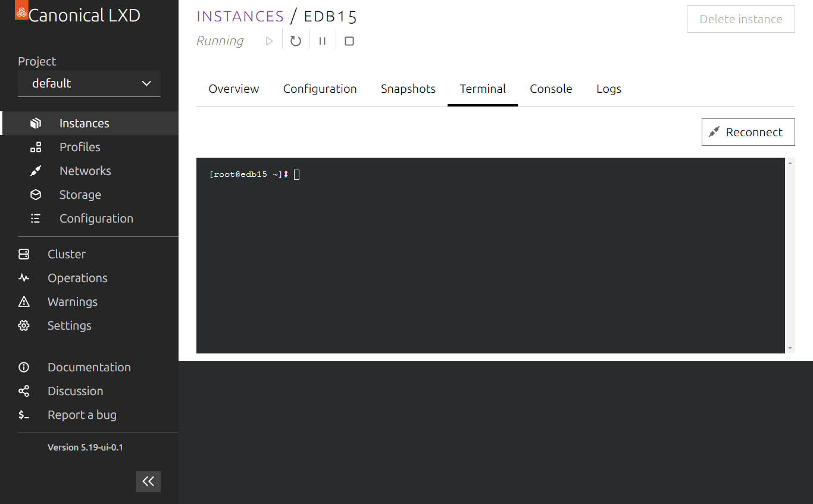Image resolution: width=813 pixels, height=504 pixels.
Task: Click the Cluster servers icon
Action: 24,254
